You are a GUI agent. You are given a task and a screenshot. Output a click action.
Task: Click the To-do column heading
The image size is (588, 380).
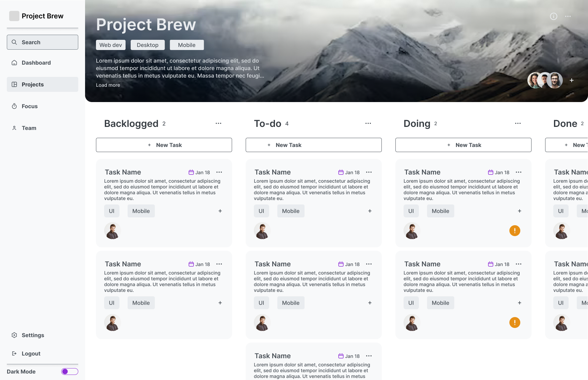[x=267, y=123]
